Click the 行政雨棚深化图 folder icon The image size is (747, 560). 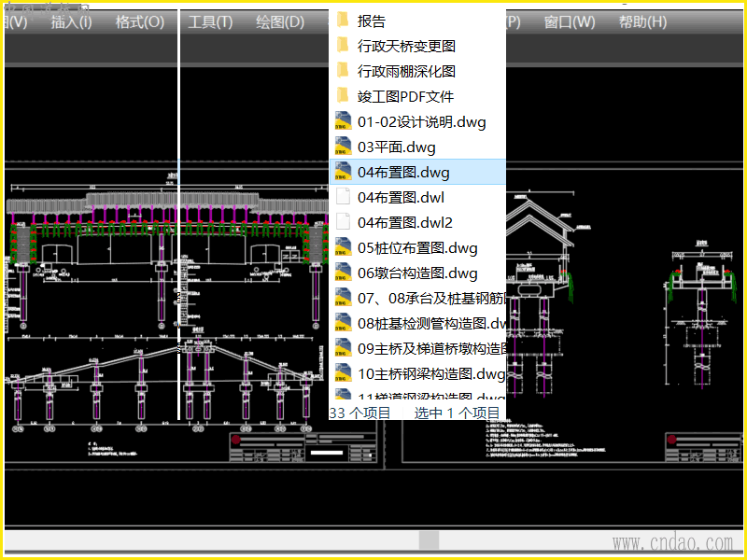[343, 71]
